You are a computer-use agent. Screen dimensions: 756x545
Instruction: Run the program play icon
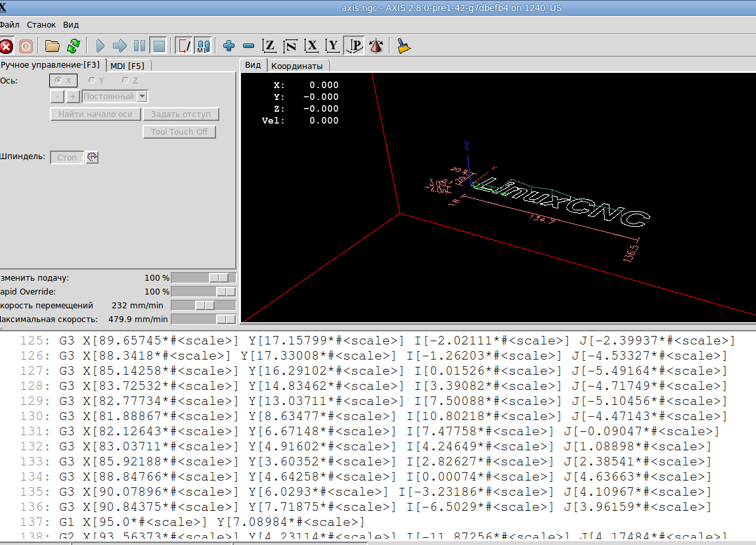pos(100,46)
